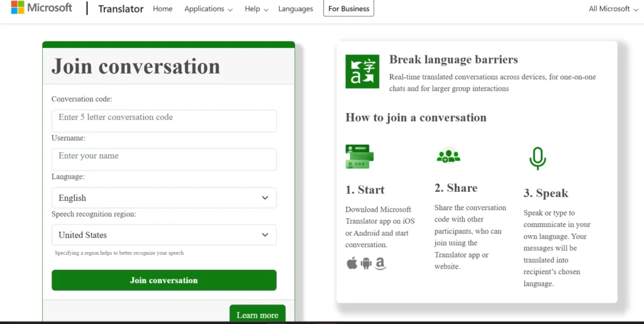Click the Amazon download icon
This screenshot has height=324, width=644.
point(380,263)
